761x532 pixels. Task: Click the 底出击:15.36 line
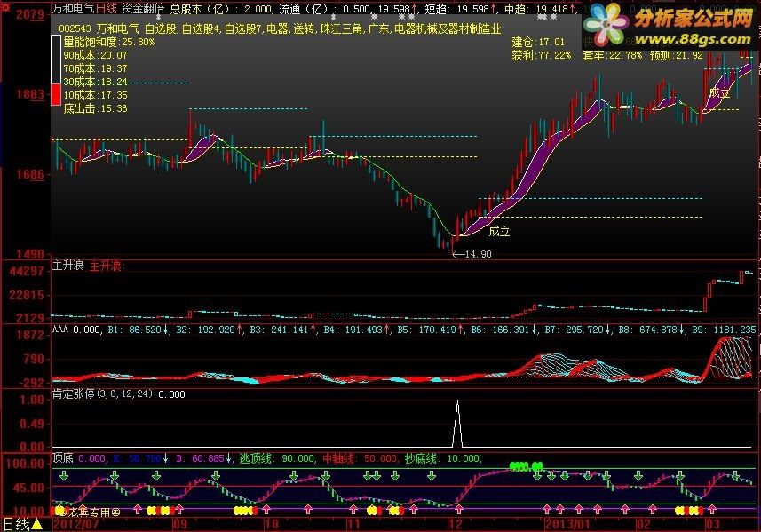point(96,108)
